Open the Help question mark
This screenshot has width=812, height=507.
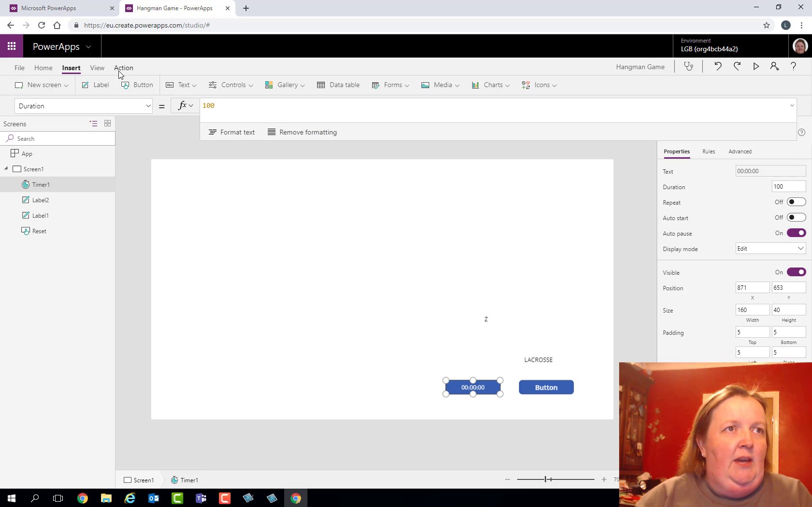click(793, 67)
